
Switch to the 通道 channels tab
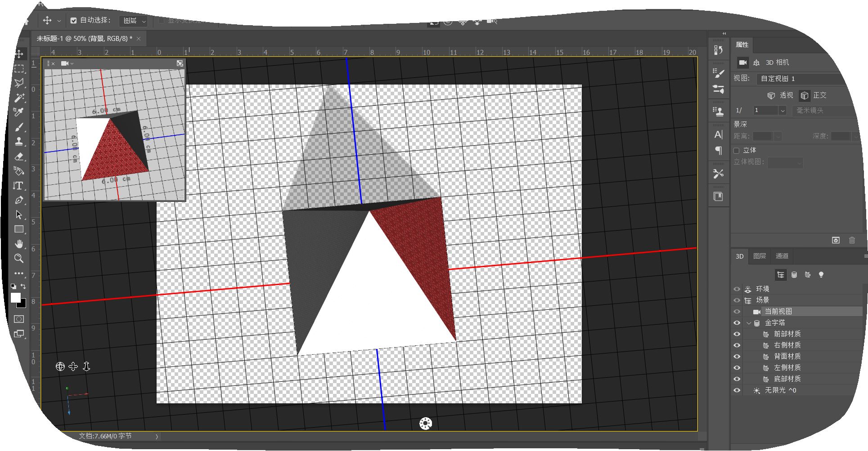(x=782, y=256)
